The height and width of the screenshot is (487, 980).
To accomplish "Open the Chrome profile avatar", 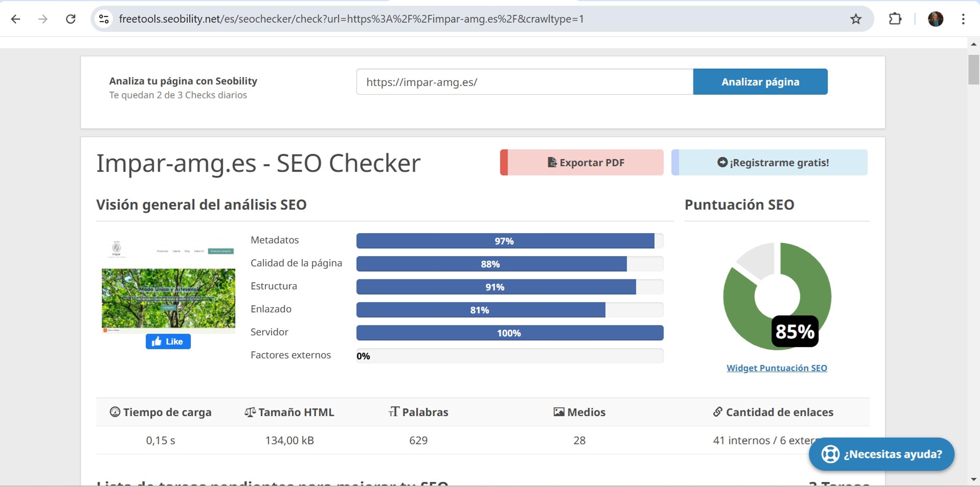I will pyautogui.click(x=936, y=19).
